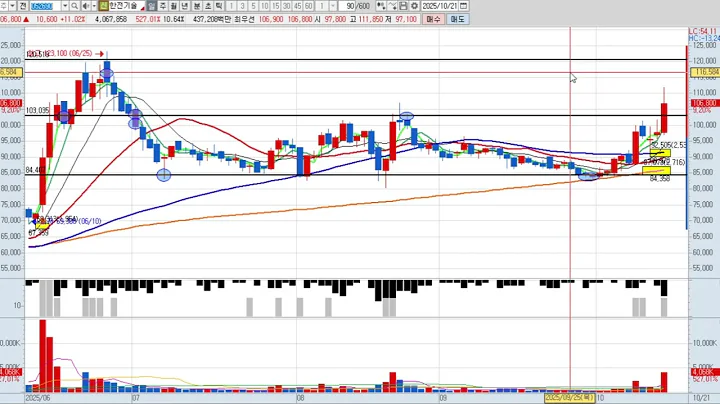
Task: Click the green 신 badge icon
Action: (104, 6)
